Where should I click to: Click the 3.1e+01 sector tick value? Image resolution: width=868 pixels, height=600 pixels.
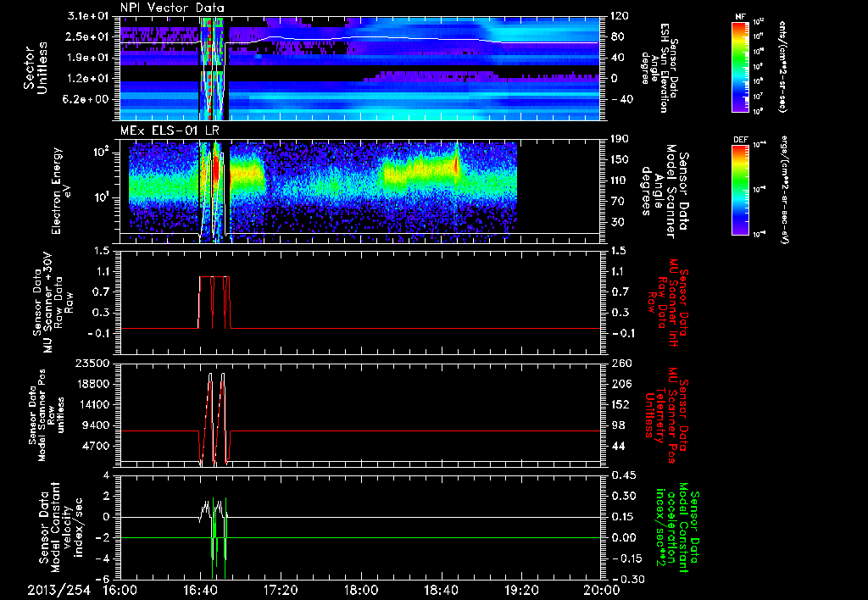click(90, 16)
